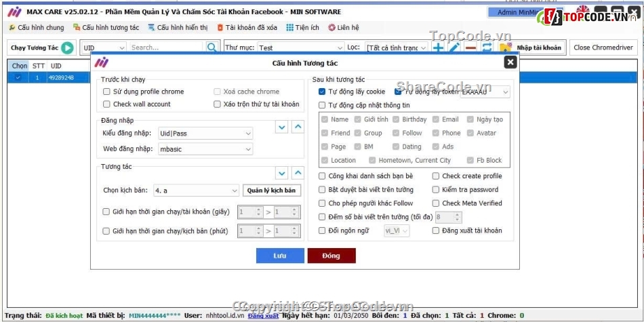Open the token type EAAAAU dropdown

485,92
